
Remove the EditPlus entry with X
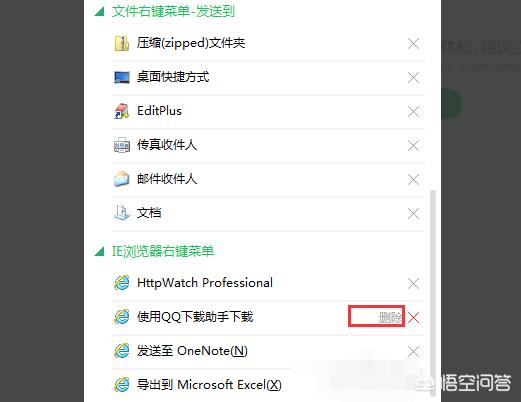413,112
